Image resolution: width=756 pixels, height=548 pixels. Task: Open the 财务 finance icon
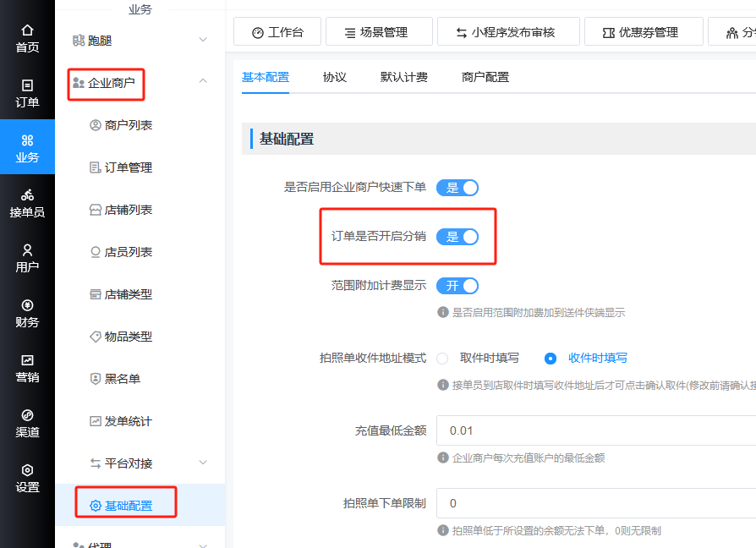pyautogui.click(x=27, y=305)
